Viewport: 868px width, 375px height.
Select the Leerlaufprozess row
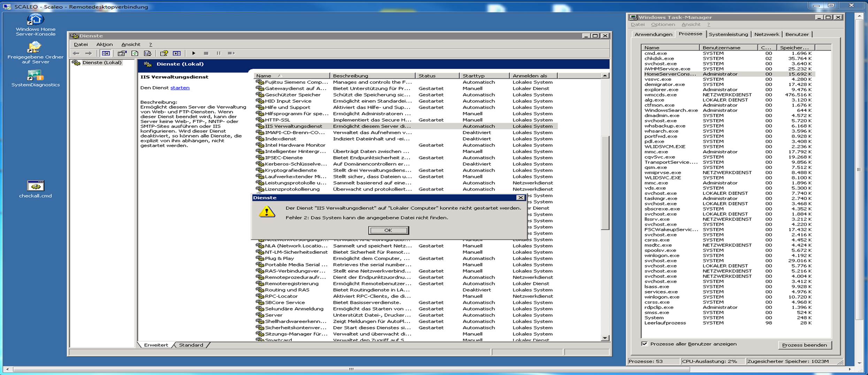click(x=728, y=323)
